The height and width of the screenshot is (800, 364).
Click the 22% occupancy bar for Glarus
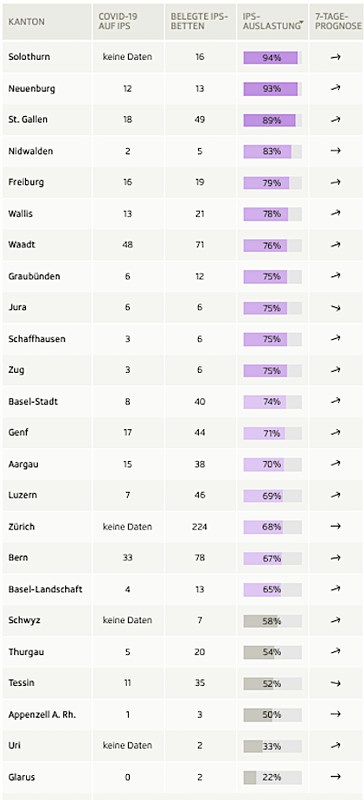(x=273, y=778)
